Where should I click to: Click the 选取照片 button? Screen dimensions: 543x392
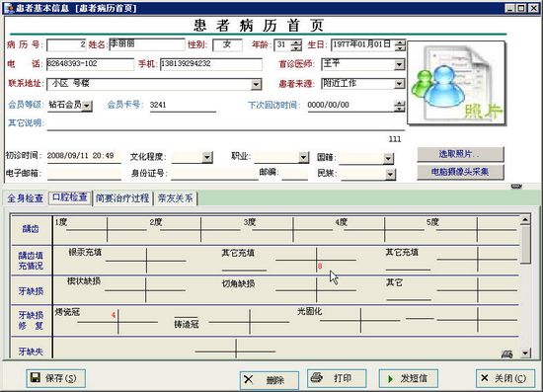click(460, 154)
